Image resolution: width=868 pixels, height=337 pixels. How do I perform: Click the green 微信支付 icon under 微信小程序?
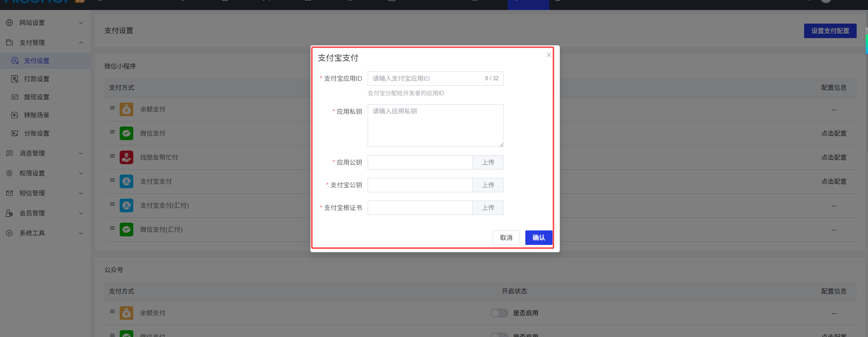[126, 133]
